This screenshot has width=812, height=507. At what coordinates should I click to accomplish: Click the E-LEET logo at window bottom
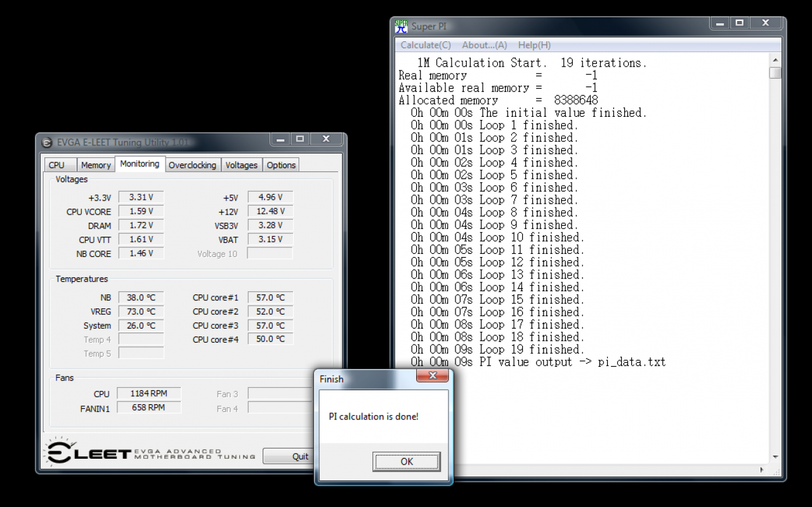click(x=149, y=453)
